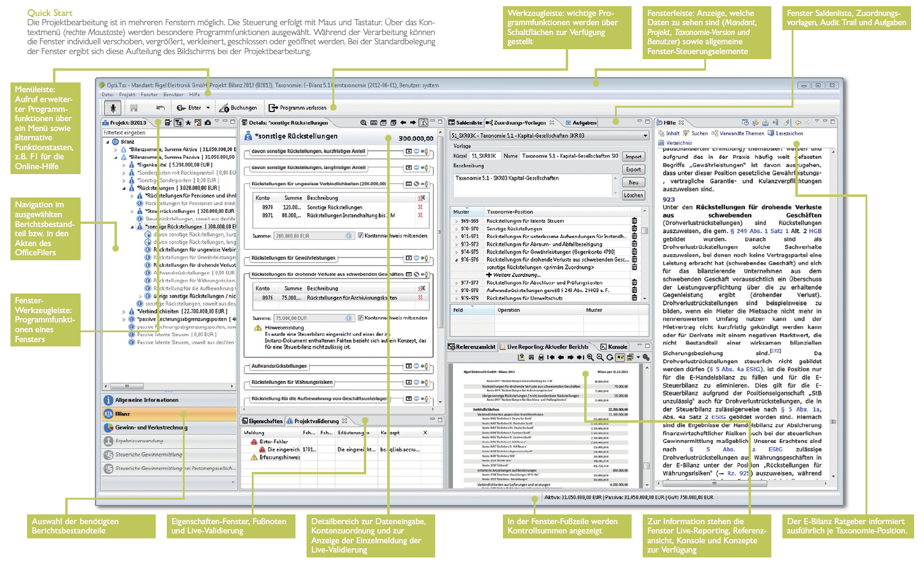Click back arrow in Details panel toolbar
This screenshot has width=924, height=571.
(x=403, y=122)
